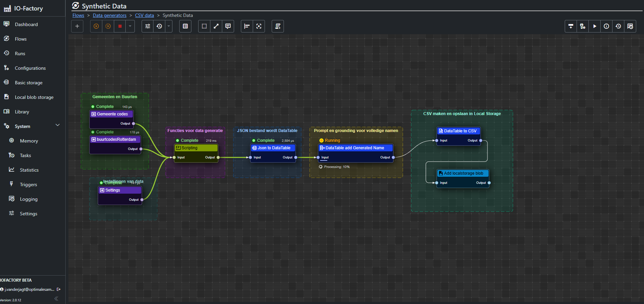Collapse the System section chevron
This screenshot has width=644, height=304.
click(x=58, y=125)
